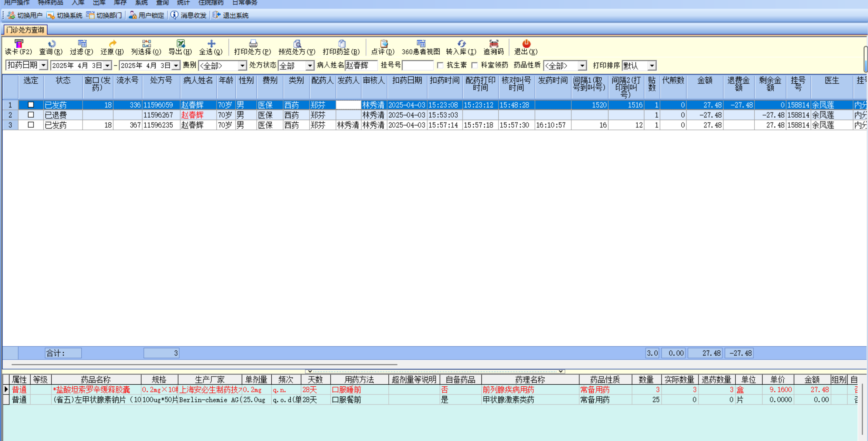Expand the 打印排序 dropdown
Viewport: 868px width, 441px height.
coord(652,65)
